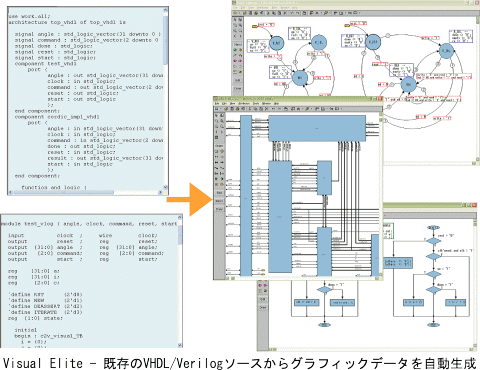The image size is (480, 370).
Task: Click the horizontal scrollbar thumb of the VHDL code pane
Action: coord(63,192)
